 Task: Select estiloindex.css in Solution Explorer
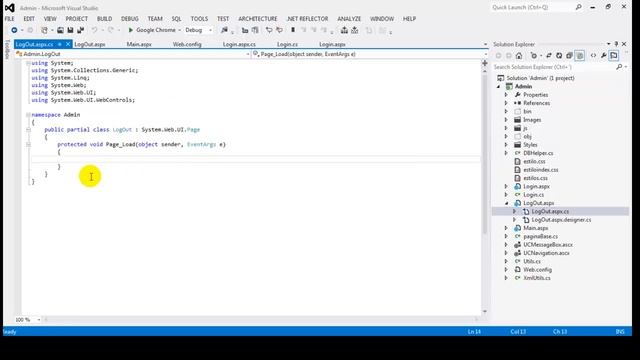540,170
